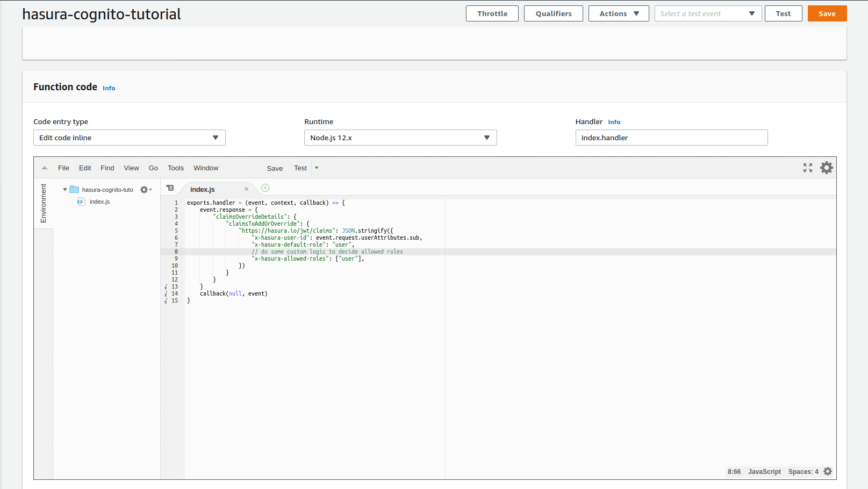Screen dimensions: 868x489
Task: Open the hasura-cognito-tuto folder gear menu
Action: tap(145, 190)
